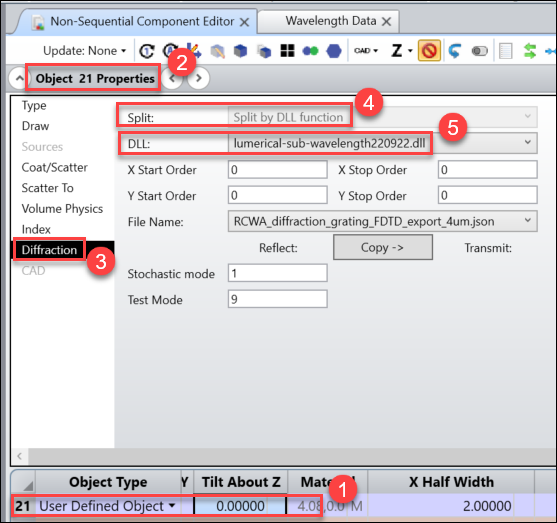Open the DLL dropdown list
Viewport: 557px width, 523px height.
coord(528,142)
